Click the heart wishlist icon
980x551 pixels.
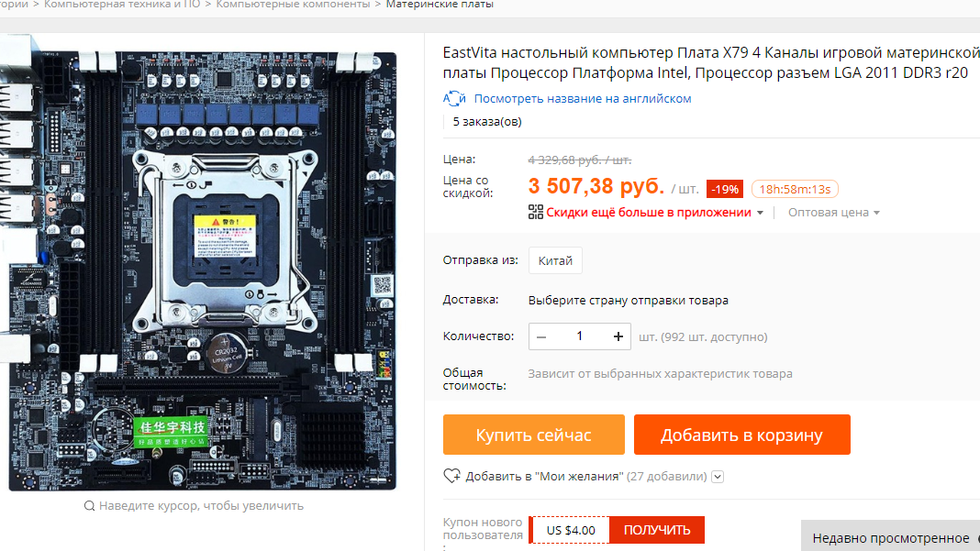tap(451, 476)
